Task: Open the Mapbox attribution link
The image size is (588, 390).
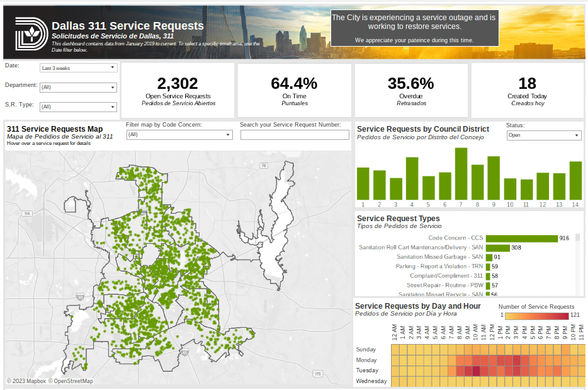Action: pos(26,381)
